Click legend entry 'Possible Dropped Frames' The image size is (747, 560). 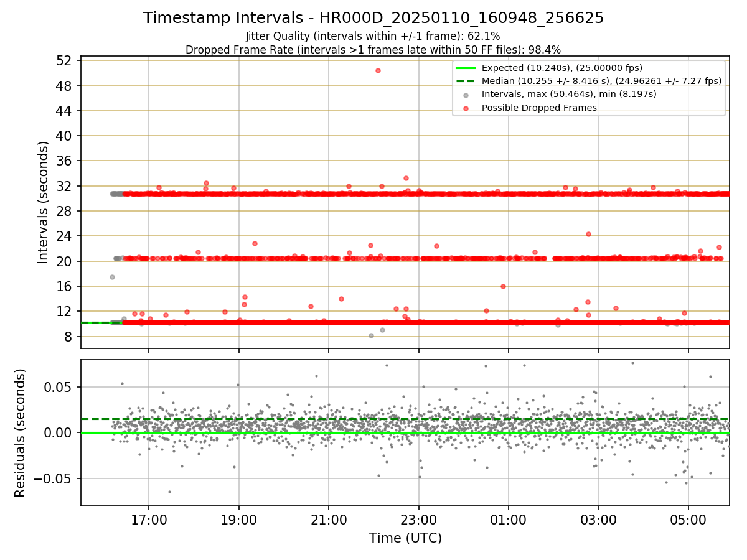[539, 108]
